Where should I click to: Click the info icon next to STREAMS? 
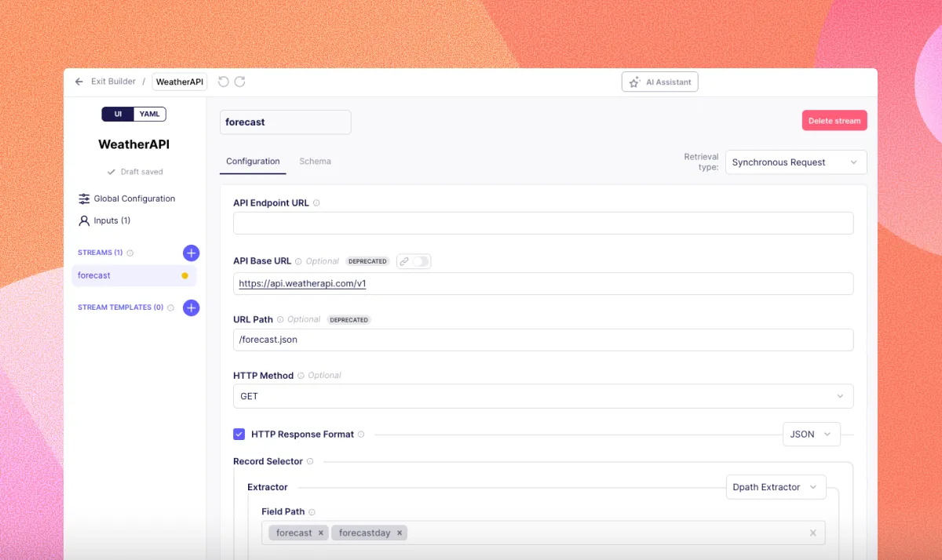point(130,253)
